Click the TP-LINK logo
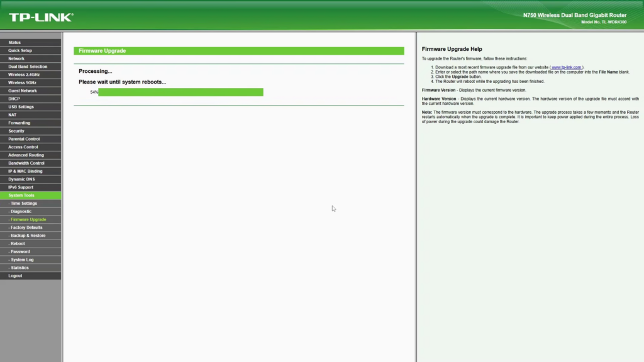This screenshot has width=644, height=362. pyautogui.click(x=41, y=17)
